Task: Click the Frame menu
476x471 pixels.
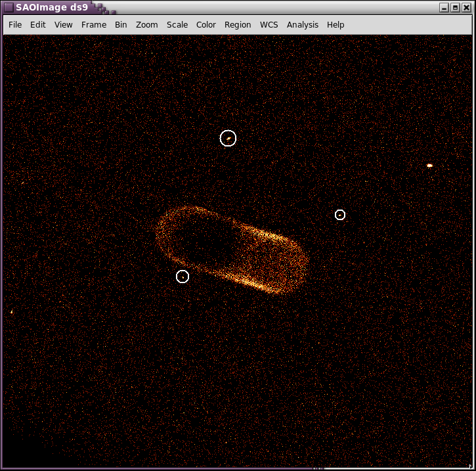Action: click(94, 24)
